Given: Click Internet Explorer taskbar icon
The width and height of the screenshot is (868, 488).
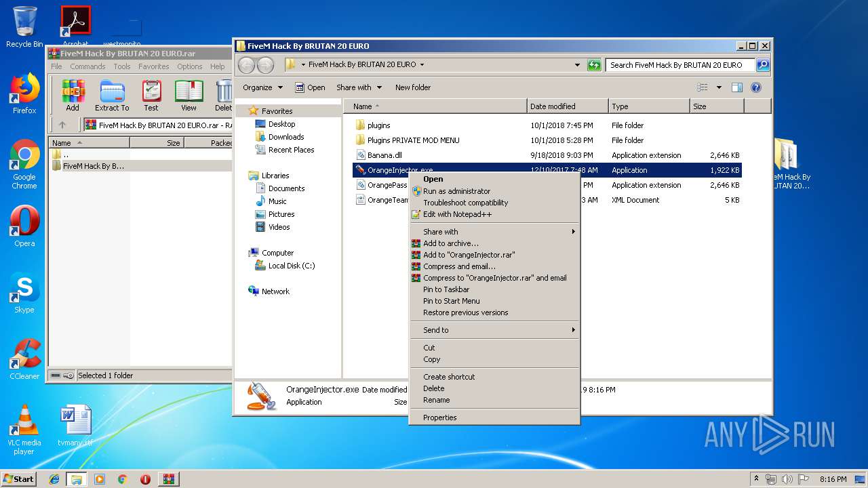Looking at the screenshot, I should (x=54, y=479).
